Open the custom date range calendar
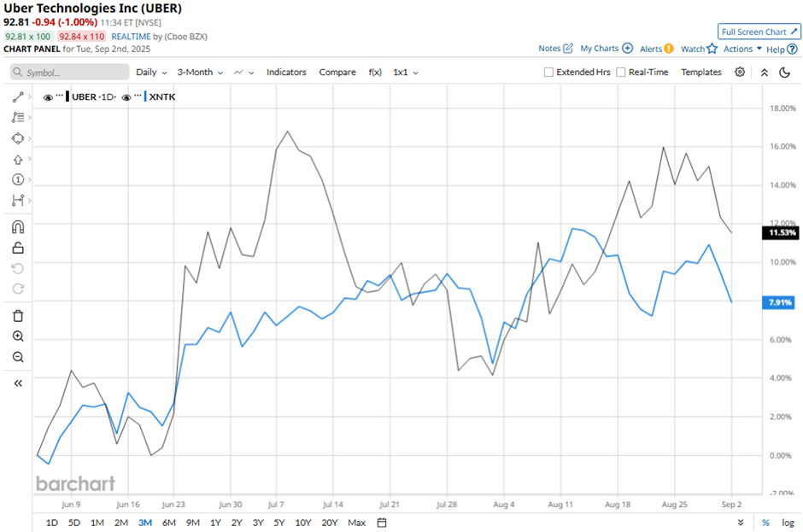This screenshot has height=532, width=803. (382, 523)
